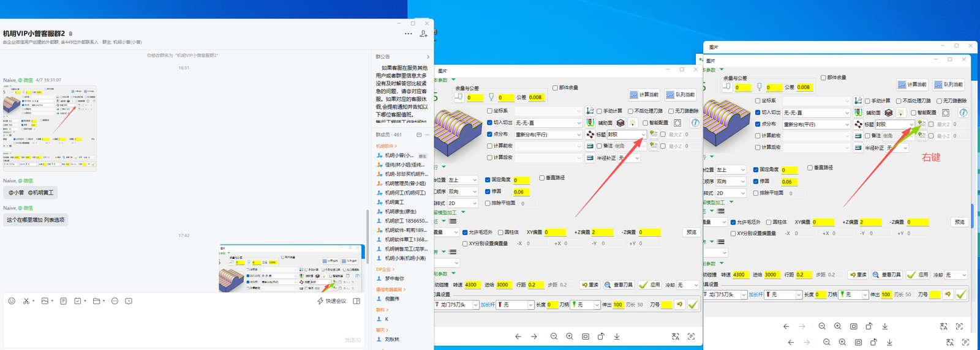Screen dimensions: 980x350
Task: Uncheck 固定角度 in middle picture window
Action: [488, 180]
